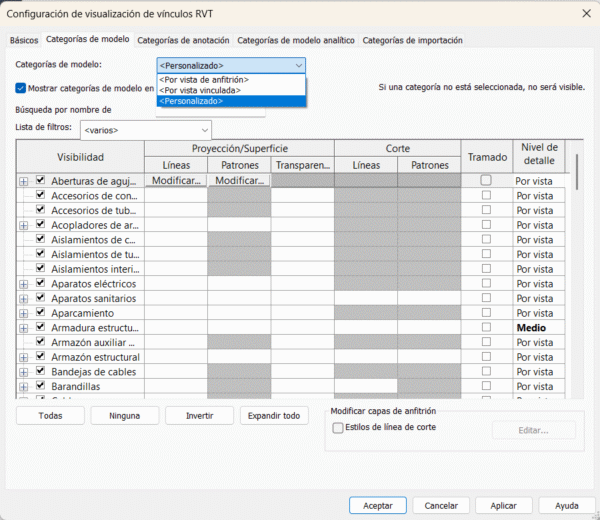Expand the Barandillas category row
The width and height of the screenshot is (600, 520).
(24, 386)
